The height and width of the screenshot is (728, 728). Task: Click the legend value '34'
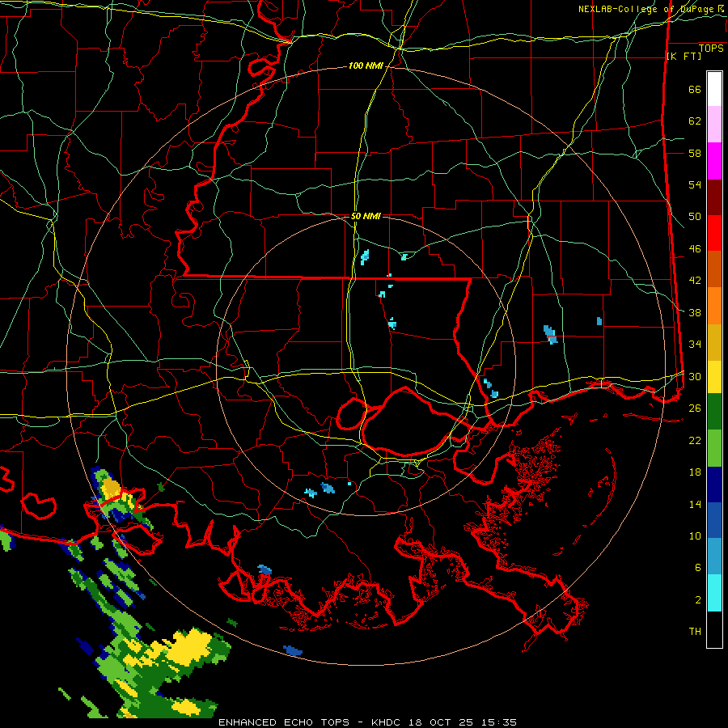(695, 345)
